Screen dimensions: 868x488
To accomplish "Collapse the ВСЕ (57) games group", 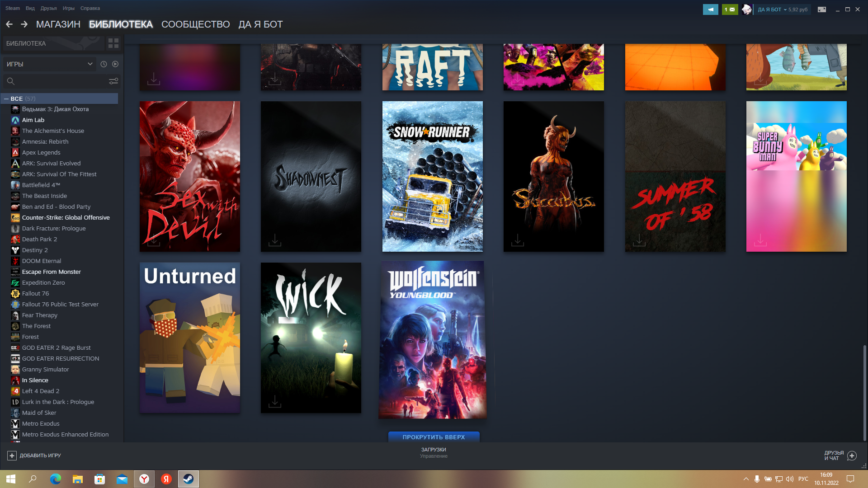I will (x=6, y=99).
